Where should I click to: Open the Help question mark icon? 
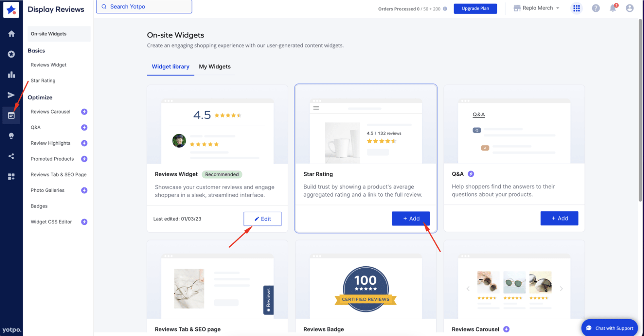point(596,8)
